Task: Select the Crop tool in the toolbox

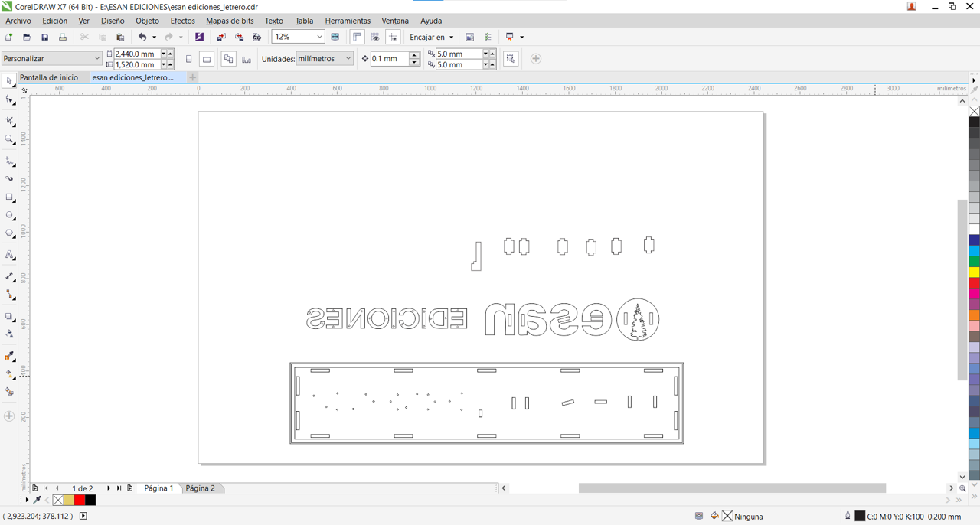Action: coord(9,121)
